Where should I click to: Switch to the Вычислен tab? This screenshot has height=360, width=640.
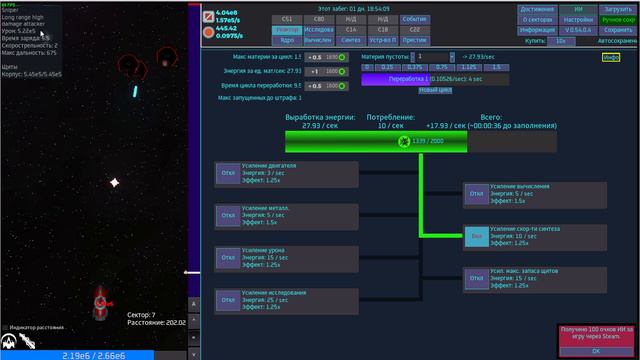[x=319, y=40]
